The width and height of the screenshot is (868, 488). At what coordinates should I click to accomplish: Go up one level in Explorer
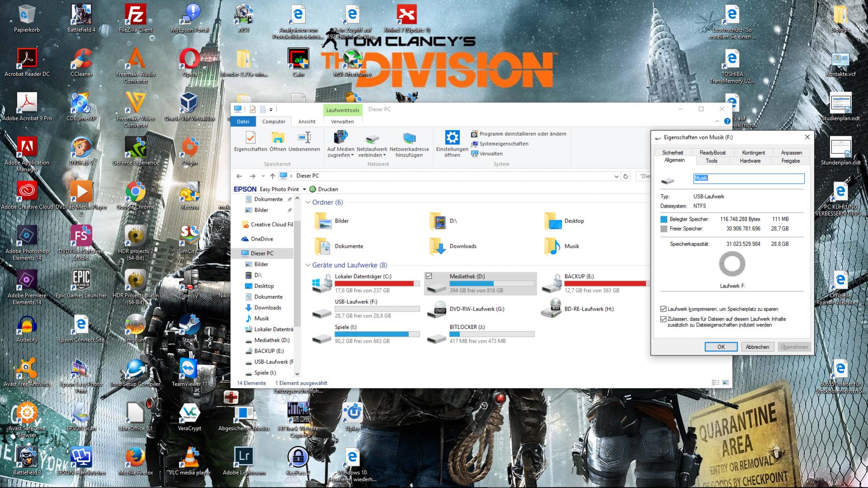(272, 176)
